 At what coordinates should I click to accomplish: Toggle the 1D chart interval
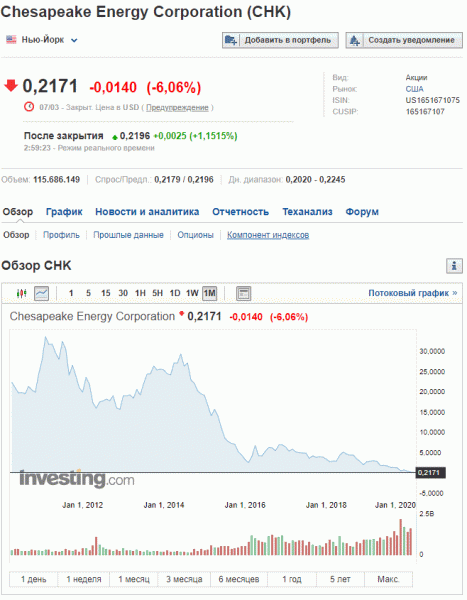175,293
